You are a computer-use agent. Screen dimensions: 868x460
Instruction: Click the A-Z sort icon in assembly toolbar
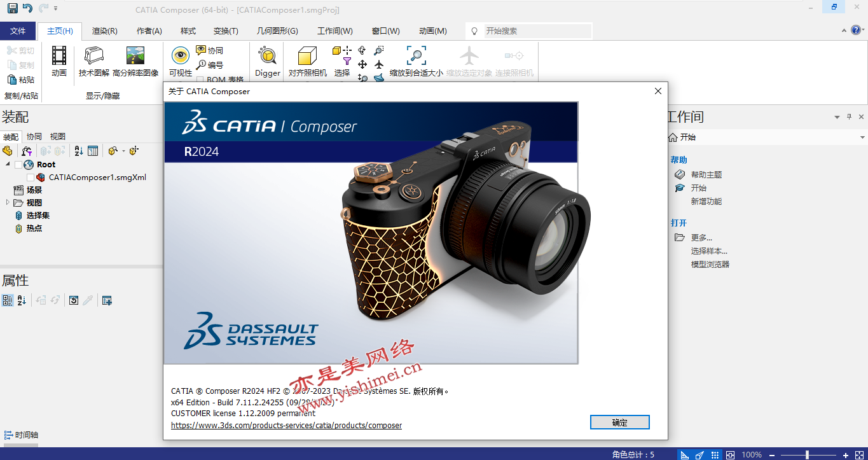(79, 151)
